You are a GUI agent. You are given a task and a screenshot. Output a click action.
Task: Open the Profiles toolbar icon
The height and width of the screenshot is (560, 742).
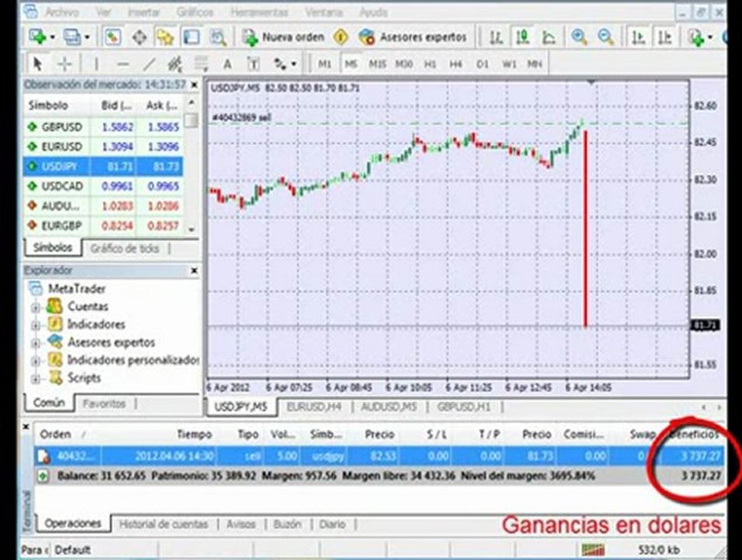pyautogui.click(x=72, y=37)
